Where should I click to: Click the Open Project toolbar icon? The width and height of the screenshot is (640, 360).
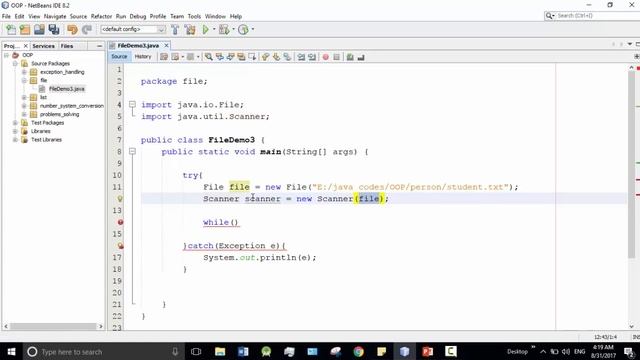[x=39, y=29]
